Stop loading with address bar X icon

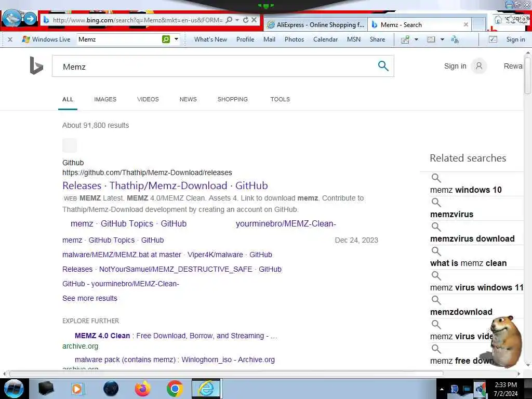point(254,20)
